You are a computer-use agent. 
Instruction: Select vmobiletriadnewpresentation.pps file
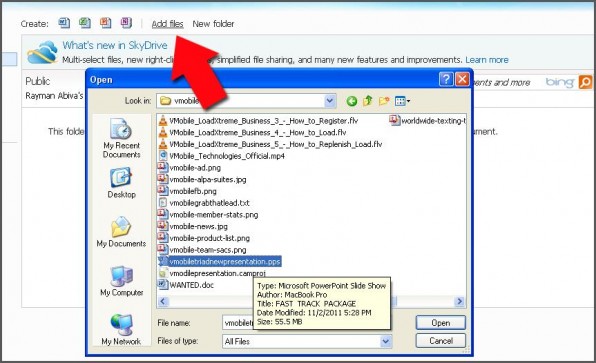(x=220, y=262)
